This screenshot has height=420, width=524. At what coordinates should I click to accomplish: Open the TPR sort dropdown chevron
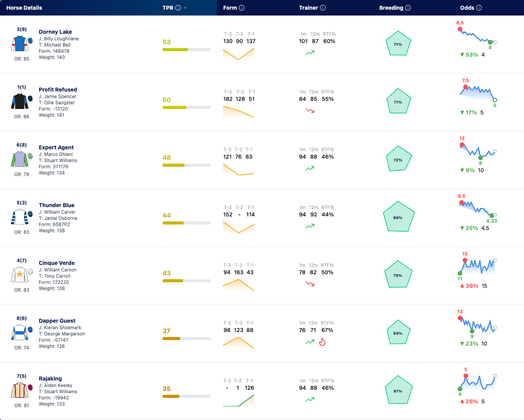tap(185, 8)
